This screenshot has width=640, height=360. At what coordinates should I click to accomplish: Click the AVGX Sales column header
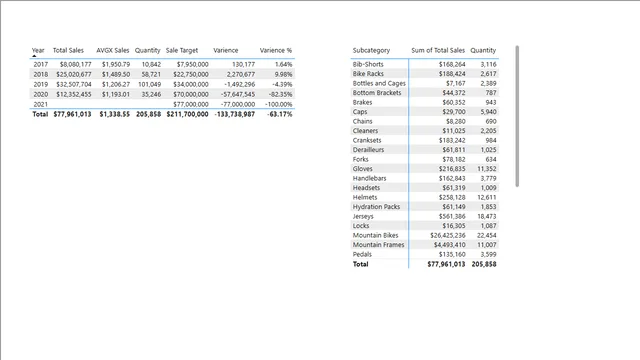point(113,50)
